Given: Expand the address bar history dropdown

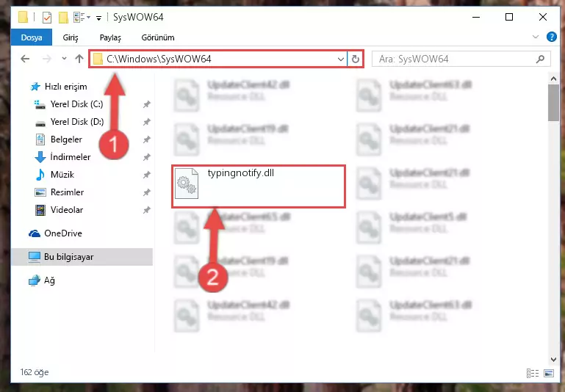Looking at the screenshot, I should click(340, 59).
